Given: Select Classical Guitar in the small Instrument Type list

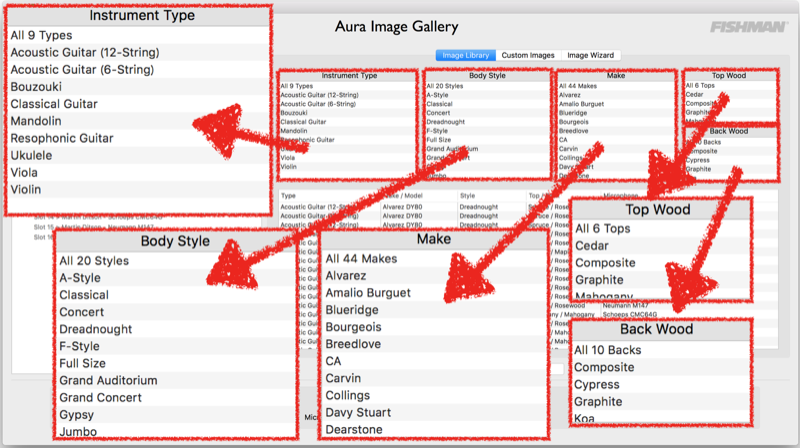Looking at the screenshot, I should [x=303, y=122].
